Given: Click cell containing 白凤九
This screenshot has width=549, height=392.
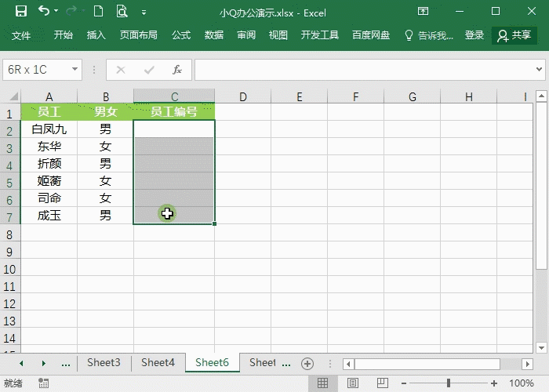Looking at the screenshot, I should 49,129.
